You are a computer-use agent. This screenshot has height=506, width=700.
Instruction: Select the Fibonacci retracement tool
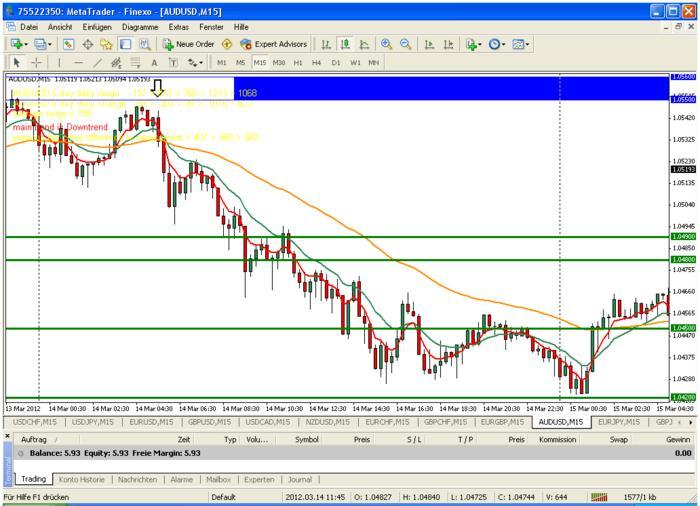pos(135,63)
